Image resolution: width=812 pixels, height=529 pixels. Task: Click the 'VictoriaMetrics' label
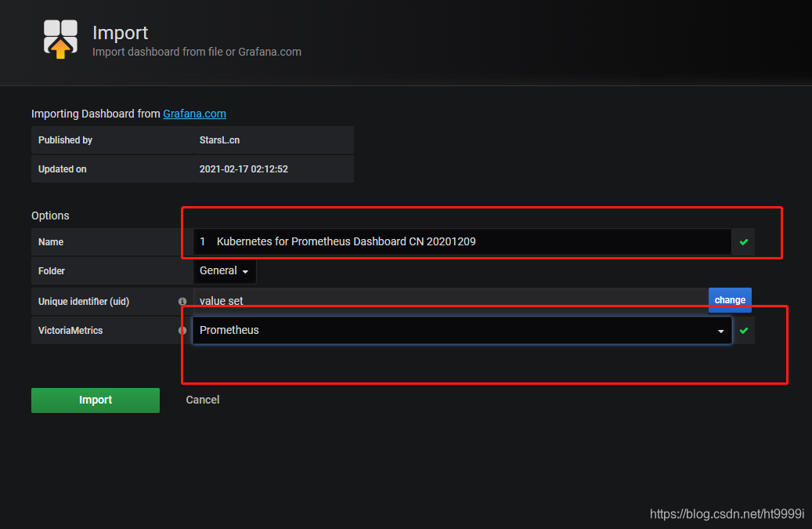click(x=70, y=331)
